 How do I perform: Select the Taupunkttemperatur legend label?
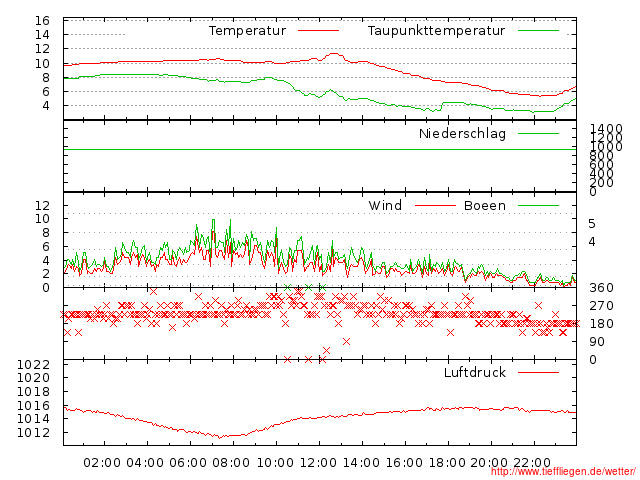[435, 31]
